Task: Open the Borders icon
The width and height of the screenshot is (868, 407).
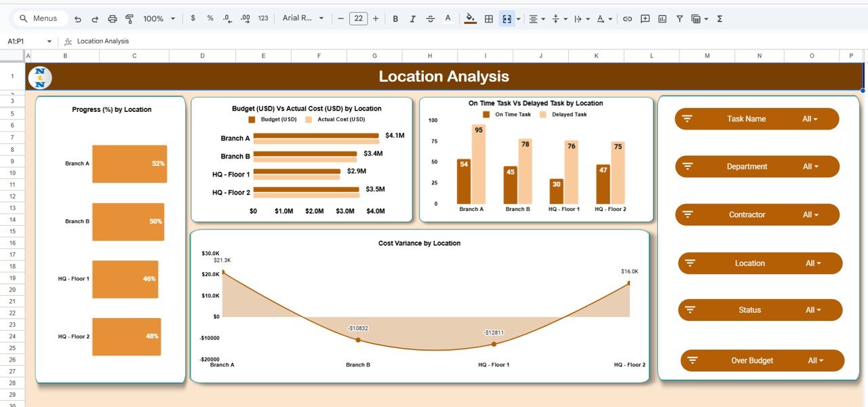Action: tap(489, 18)
